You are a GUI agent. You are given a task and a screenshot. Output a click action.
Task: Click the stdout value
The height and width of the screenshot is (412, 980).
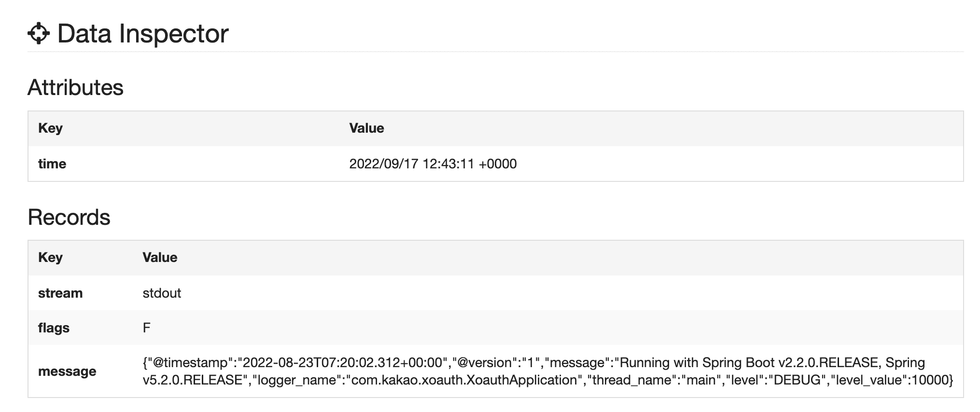(x=162, y=293)
